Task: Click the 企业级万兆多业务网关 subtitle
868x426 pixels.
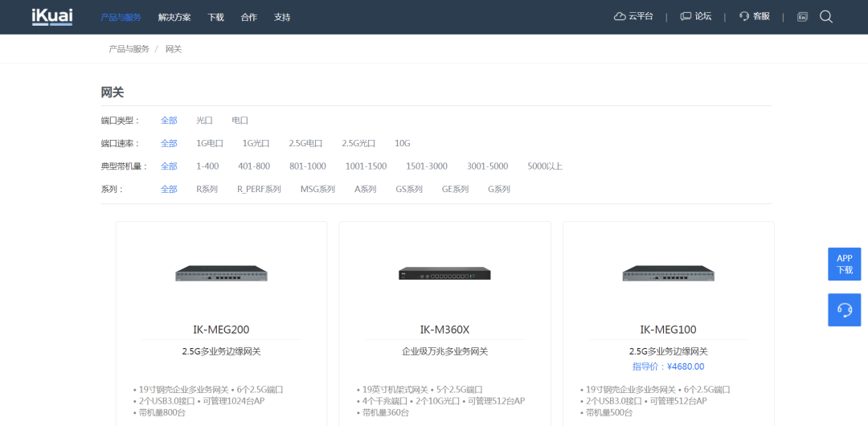Action: (444, 351)
